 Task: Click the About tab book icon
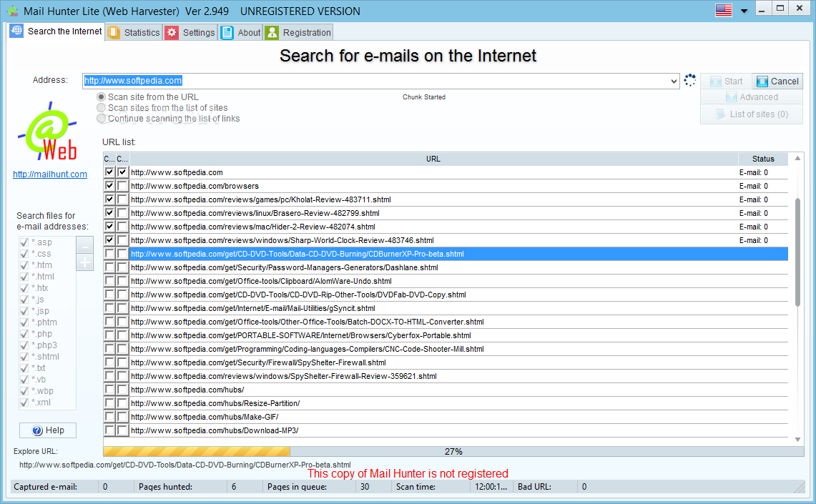point(227,33)
